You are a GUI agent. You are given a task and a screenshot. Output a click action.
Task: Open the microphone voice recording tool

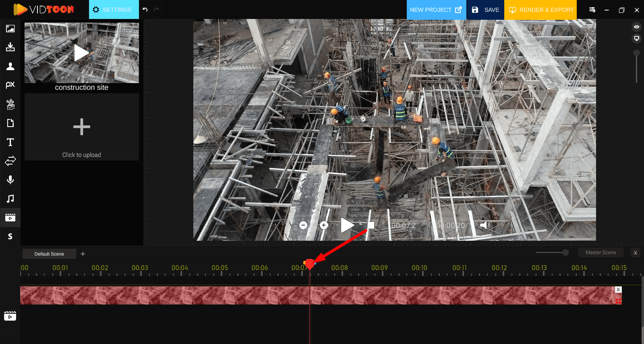point(10,180)
